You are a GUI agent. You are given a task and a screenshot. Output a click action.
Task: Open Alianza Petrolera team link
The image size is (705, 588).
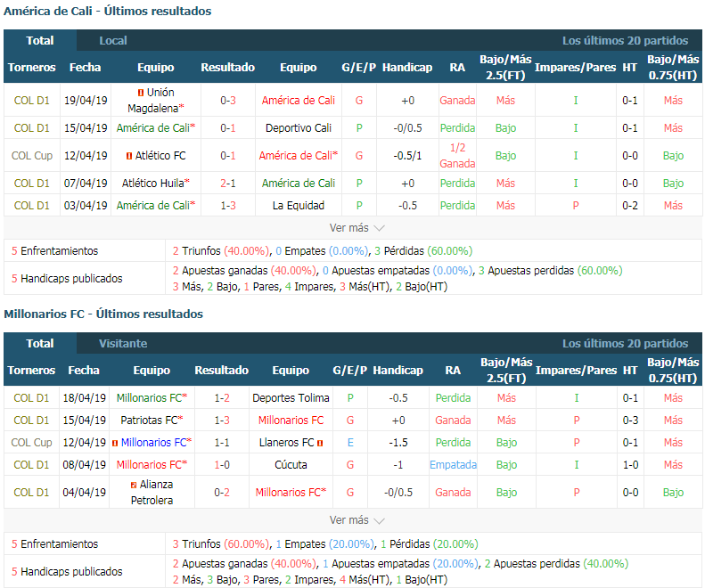pos(152,493)
